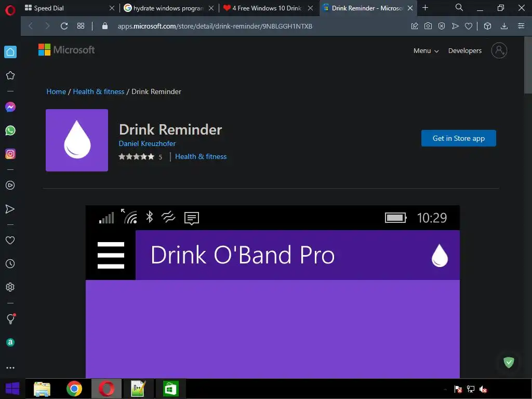Image resolution: width=532 pixels, height=399 pixels.
Task: Click the page vertical scrollbar thumb
Action: [x=528, y=64]
